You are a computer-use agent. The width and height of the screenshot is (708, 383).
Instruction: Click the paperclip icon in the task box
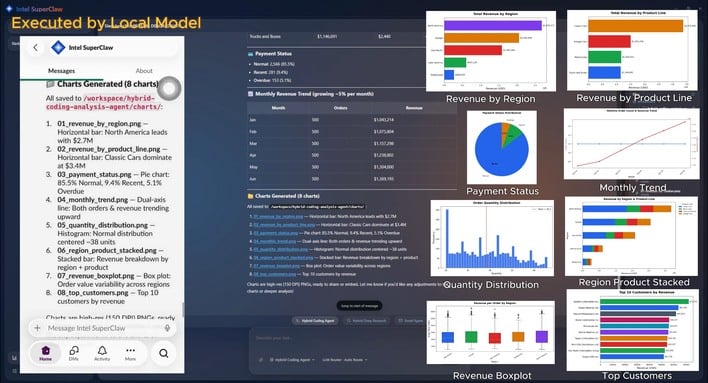pos(261,360)
